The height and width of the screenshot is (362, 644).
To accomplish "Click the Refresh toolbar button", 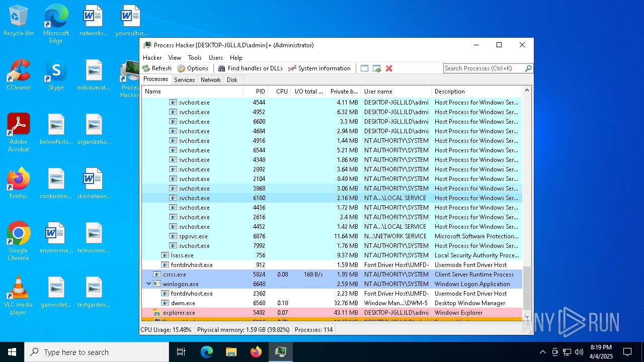I will click(157, 68).
